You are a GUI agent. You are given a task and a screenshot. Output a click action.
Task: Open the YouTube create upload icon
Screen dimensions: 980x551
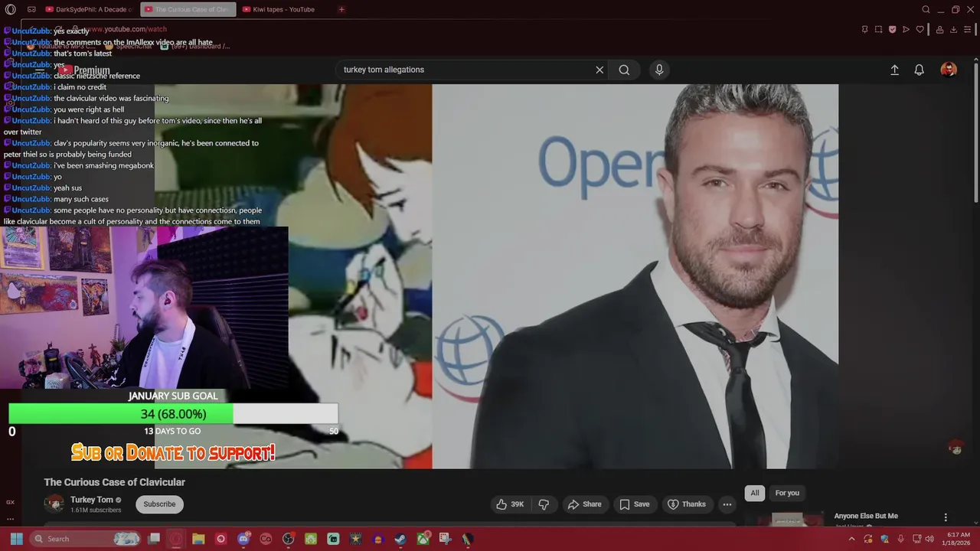coord(894,70)
